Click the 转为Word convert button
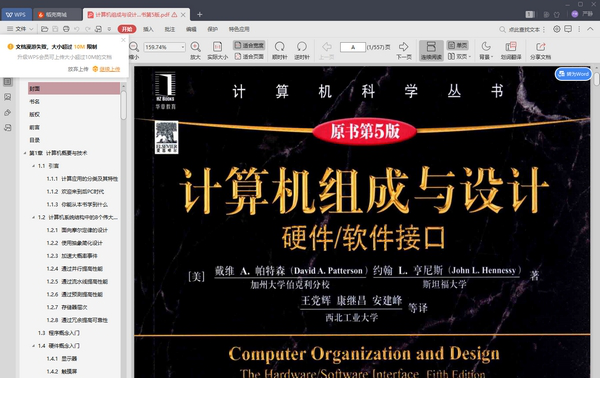The width and height of the screenshot is (600, 393). tap(573, 74)
